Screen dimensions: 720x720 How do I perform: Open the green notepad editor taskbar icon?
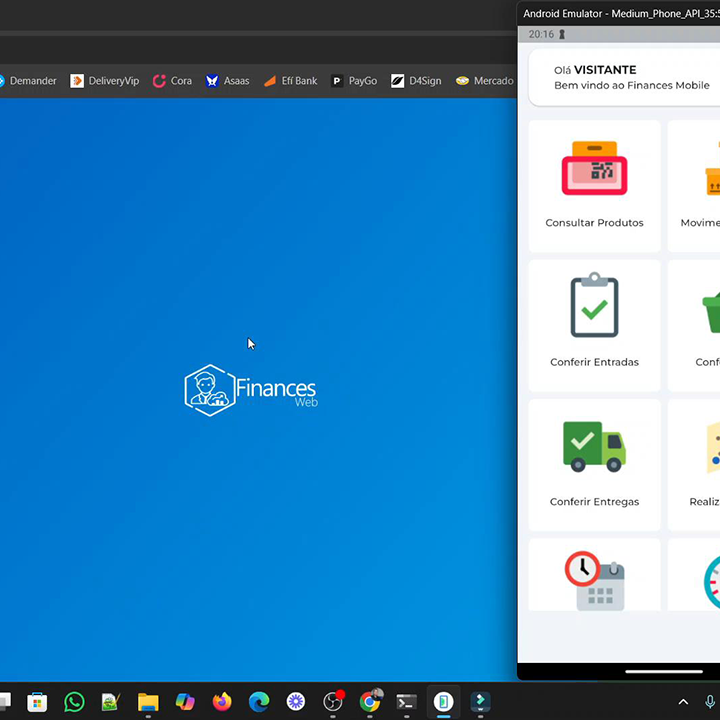coord(111,702)
